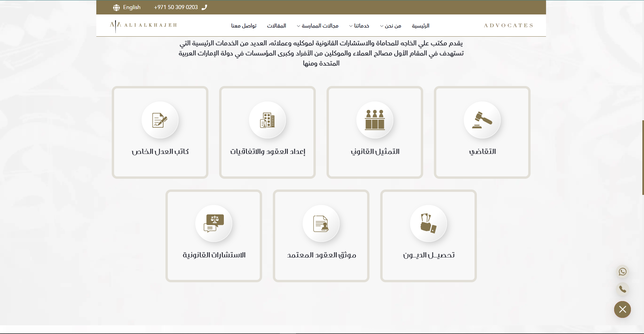Open the التمثيل القانوني service title

pyautogui.click(x=375, y=152)
